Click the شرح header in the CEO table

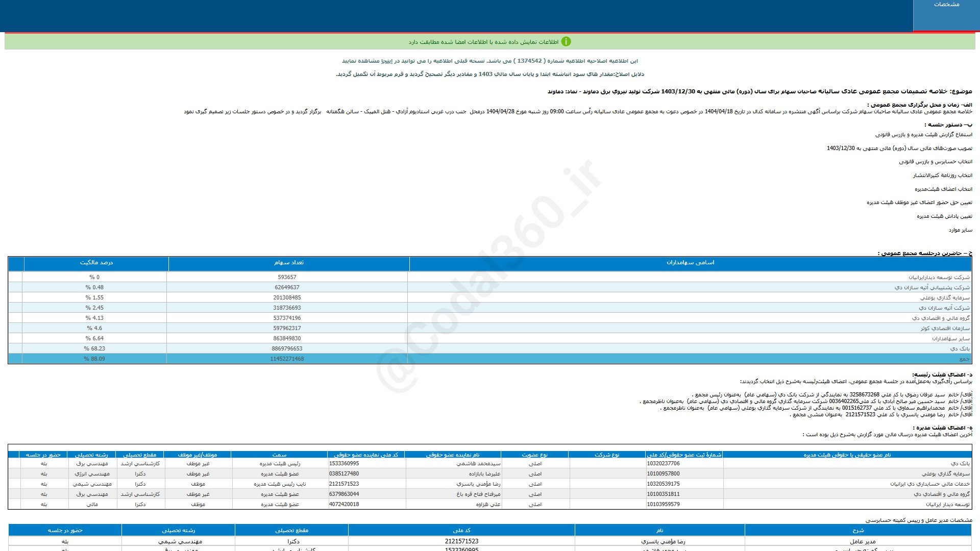[x=858, y=531]
